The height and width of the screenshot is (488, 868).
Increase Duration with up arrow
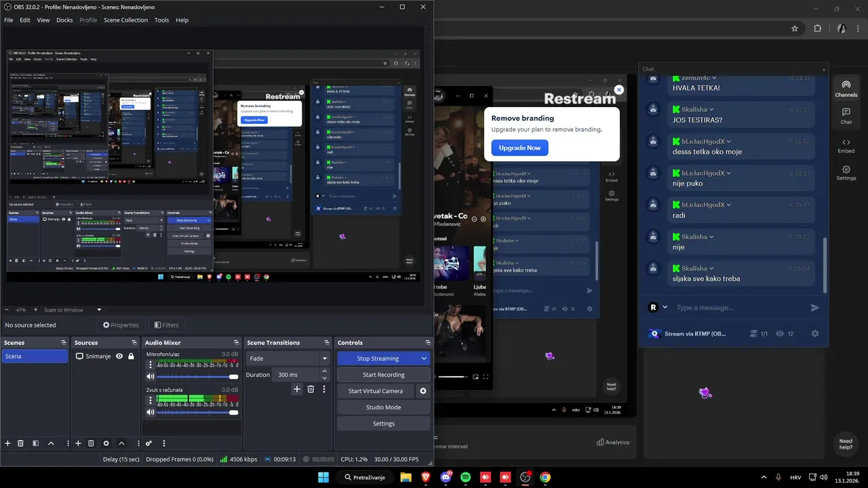[324, 371]
